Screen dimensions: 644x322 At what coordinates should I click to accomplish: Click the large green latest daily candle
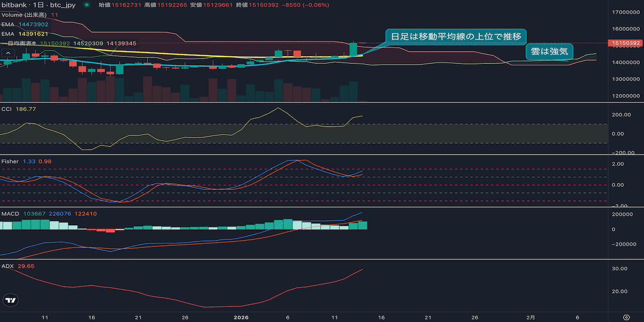(354, 49)
